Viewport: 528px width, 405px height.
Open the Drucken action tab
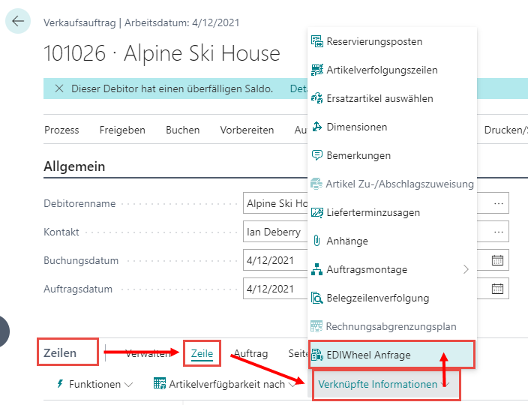pos(505,130)
